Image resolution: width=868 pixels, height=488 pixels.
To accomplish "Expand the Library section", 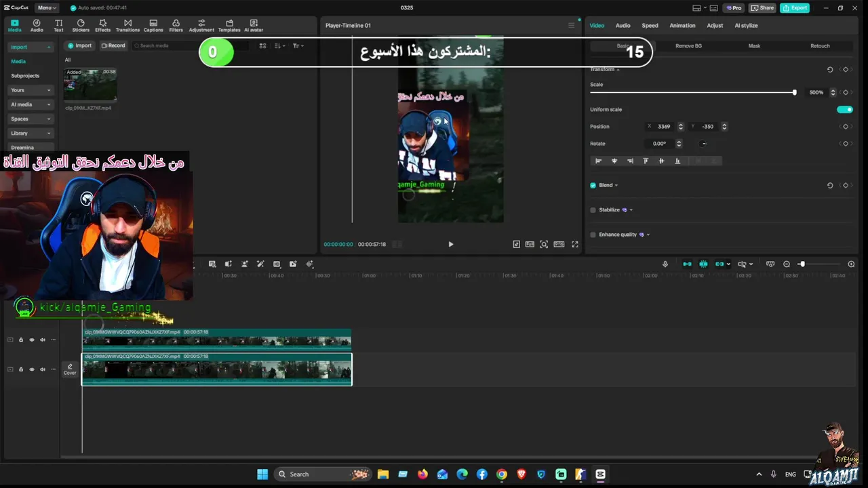I will point(31,133).
